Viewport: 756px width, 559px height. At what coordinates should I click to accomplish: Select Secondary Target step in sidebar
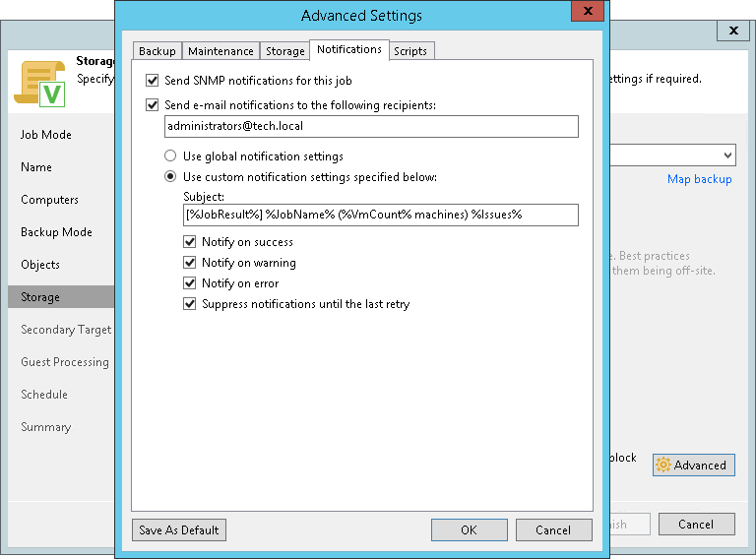tap(66, 330)
